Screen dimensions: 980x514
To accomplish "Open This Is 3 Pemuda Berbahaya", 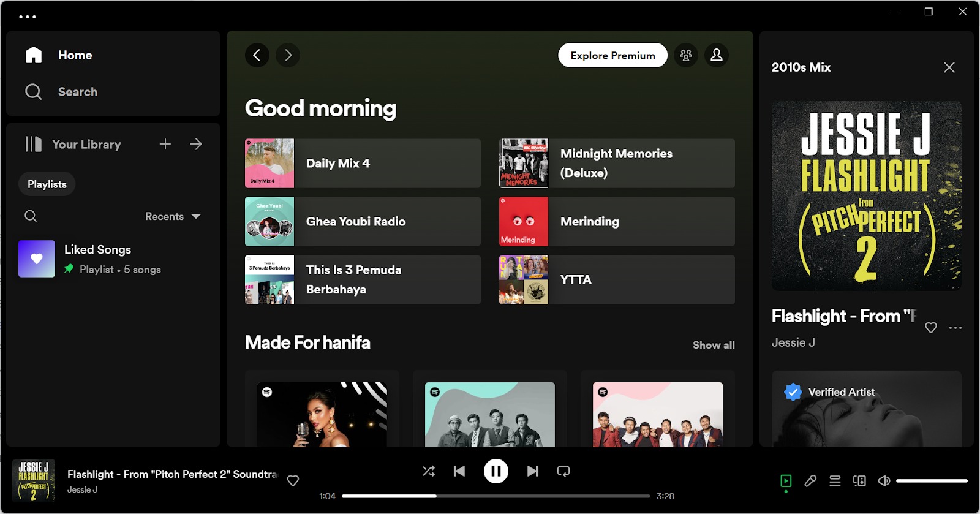I will click(x=363, y=279).
